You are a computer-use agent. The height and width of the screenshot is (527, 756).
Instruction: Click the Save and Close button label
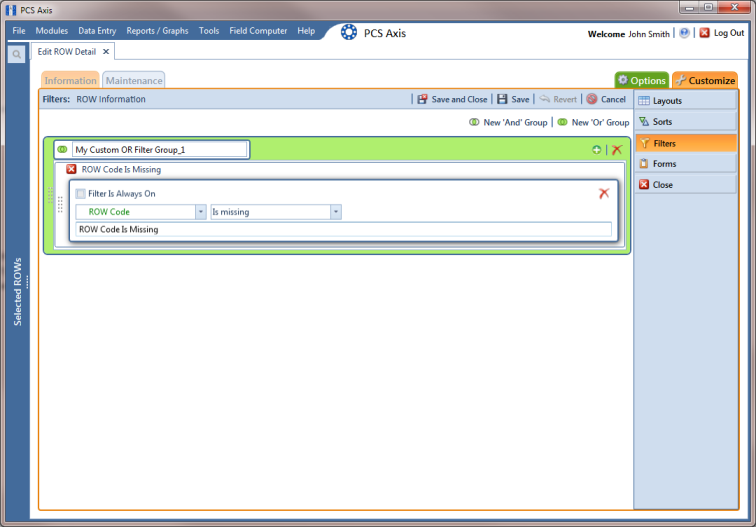[x=459, y=99]
